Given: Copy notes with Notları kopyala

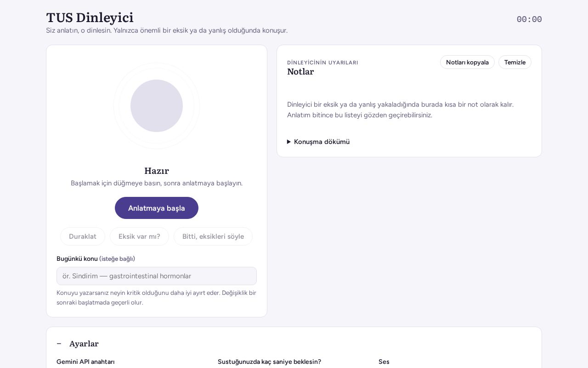Looking at the screenshot, I should tap(467, 62).
